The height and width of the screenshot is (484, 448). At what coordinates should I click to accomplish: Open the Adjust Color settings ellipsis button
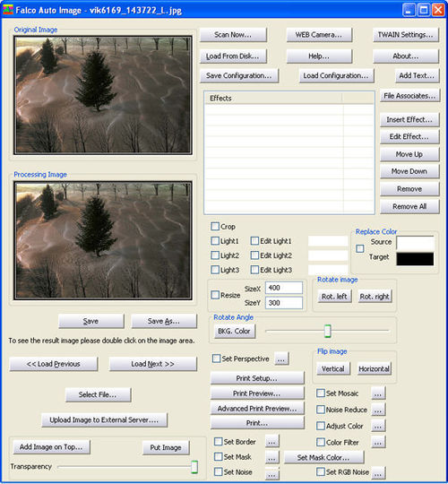tap(378, 427)
